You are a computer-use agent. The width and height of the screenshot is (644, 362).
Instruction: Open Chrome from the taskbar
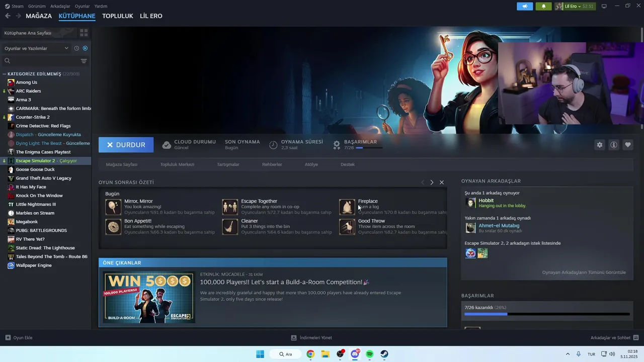pos(310,354)
